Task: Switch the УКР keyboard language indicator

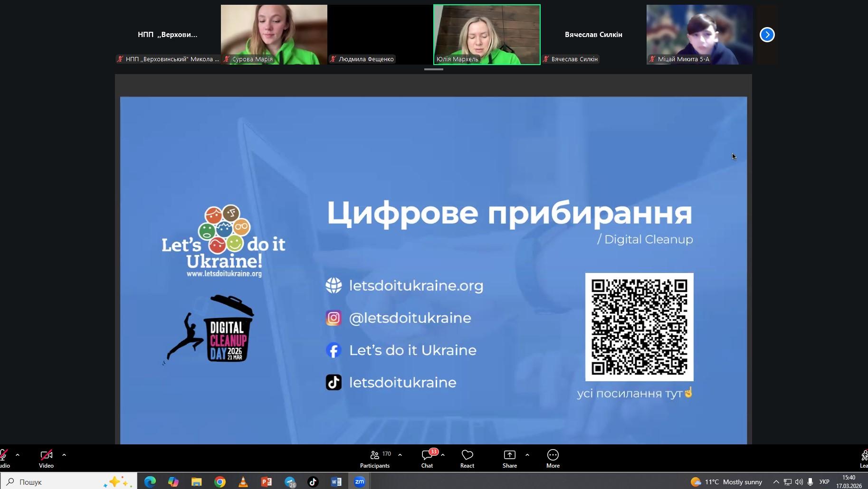Action: pyautogui.click(x=824, y=482)
